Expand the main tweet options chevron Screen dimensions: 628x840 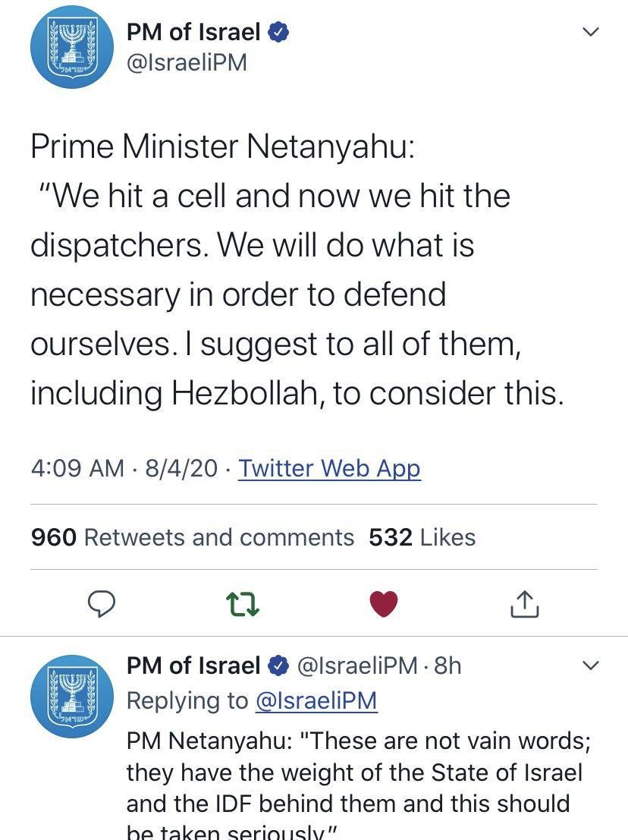(590, 32)
